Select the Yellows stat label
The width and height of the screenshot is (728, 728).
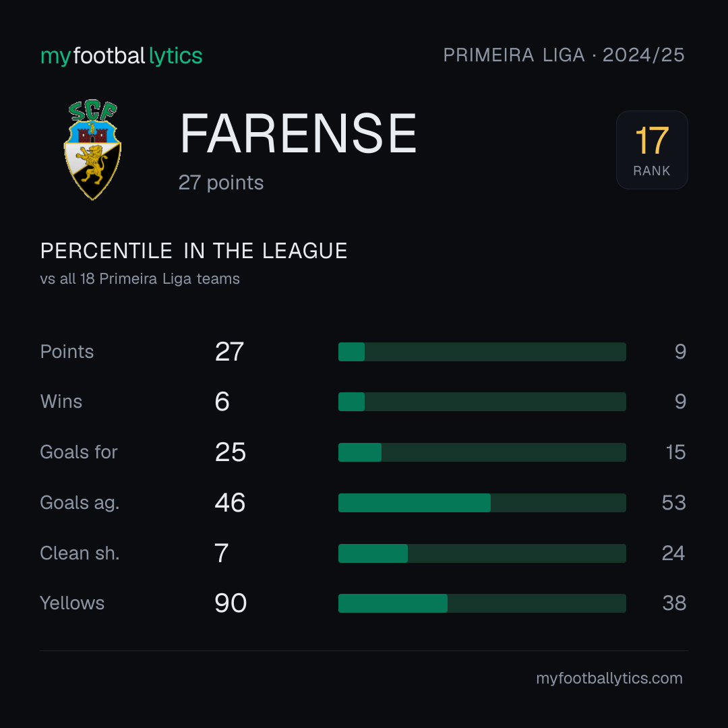pyautogui.click(x=72, y=603)
